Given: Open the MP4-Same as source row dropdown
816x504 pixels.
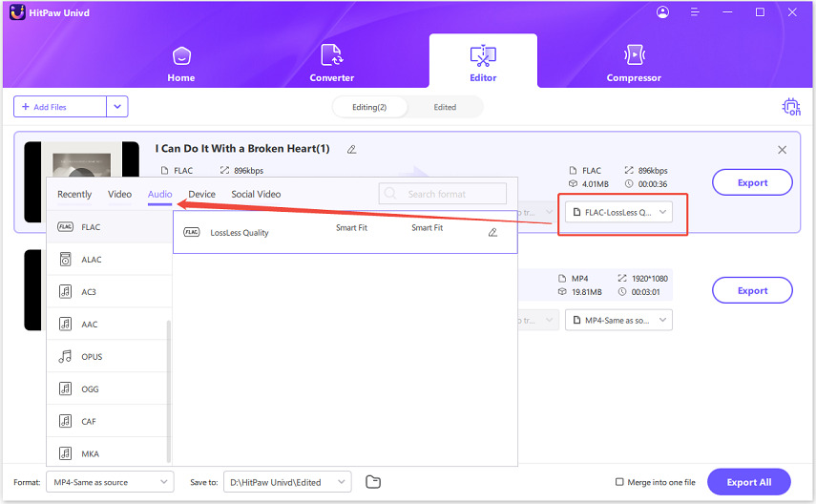Looking at the screenshot, I should coord(618,320).
